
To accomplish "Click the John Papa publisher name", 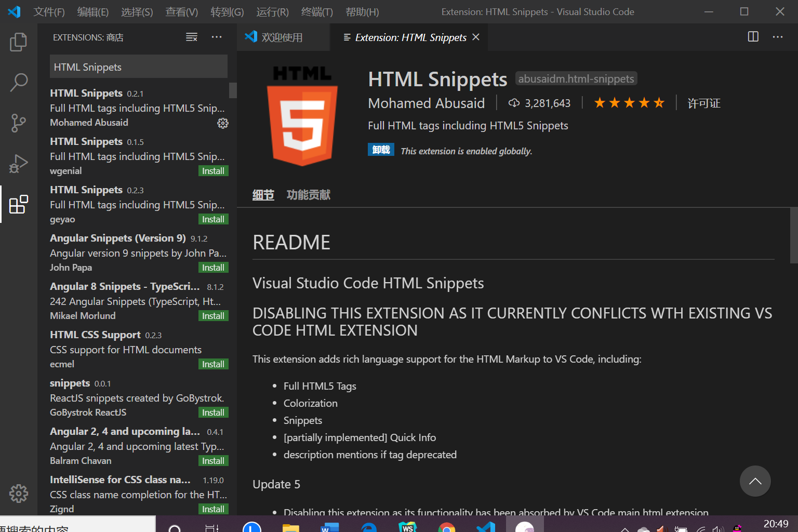I will (71, 268).
